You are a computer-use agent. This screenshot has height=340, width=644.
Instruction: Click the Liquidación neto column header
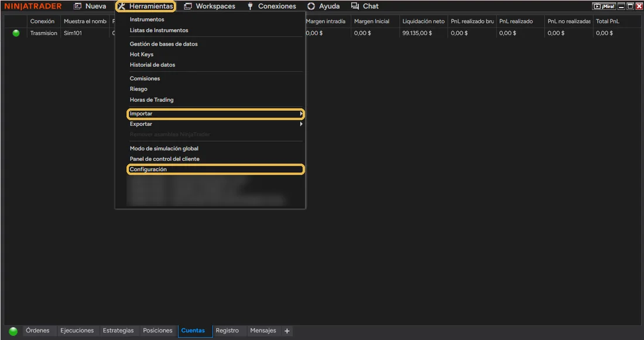423,21
